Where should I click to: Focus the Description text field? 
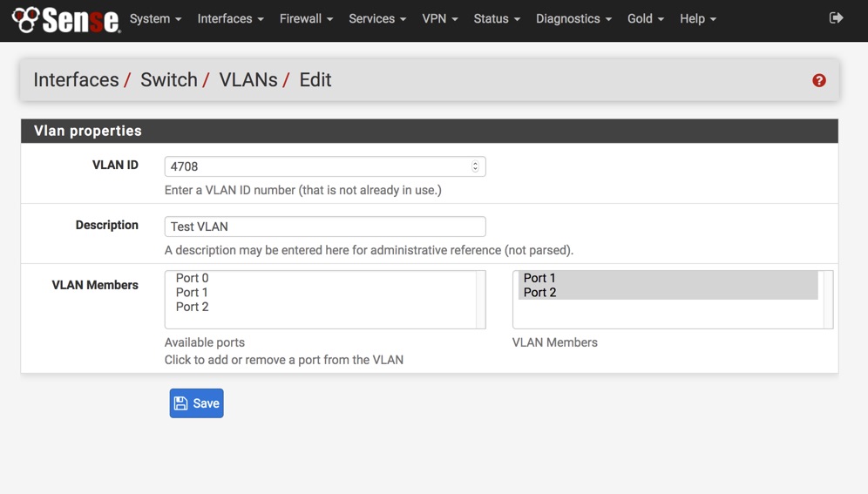324,227
